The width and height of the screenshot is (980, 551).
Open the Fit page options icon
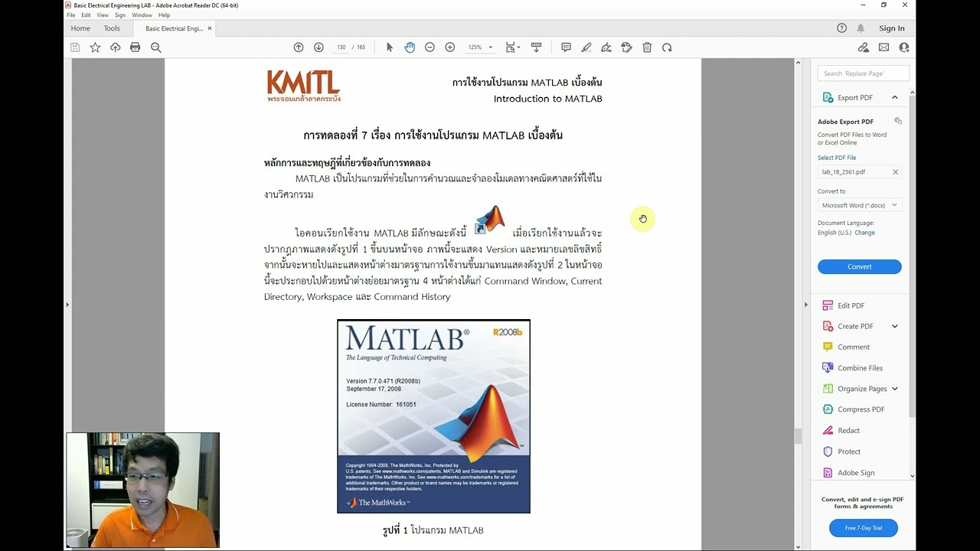coord(511,47)
